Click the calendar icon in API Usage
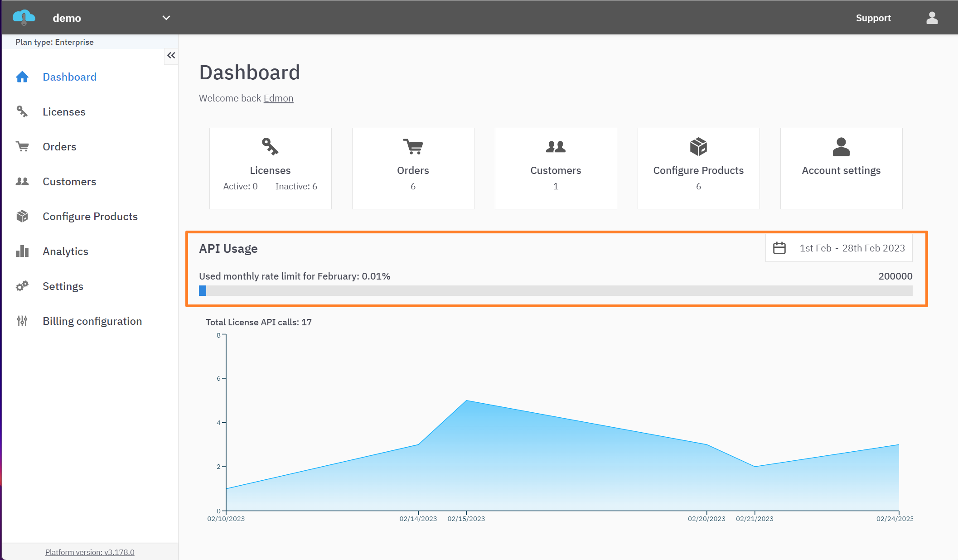Screen dimensions: 958x560 (779, 248)
